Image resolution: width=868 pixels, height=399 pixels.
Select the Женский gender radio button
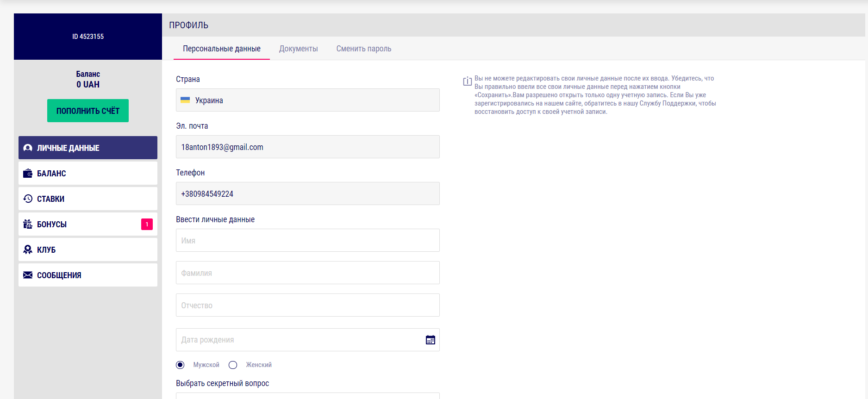[233, 365]
